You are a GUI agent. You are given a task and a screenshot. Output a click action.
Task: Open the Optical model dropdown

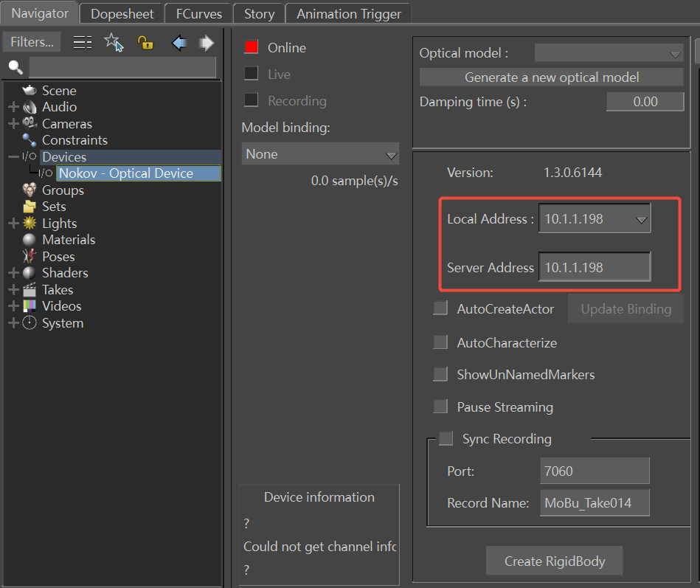609,53
